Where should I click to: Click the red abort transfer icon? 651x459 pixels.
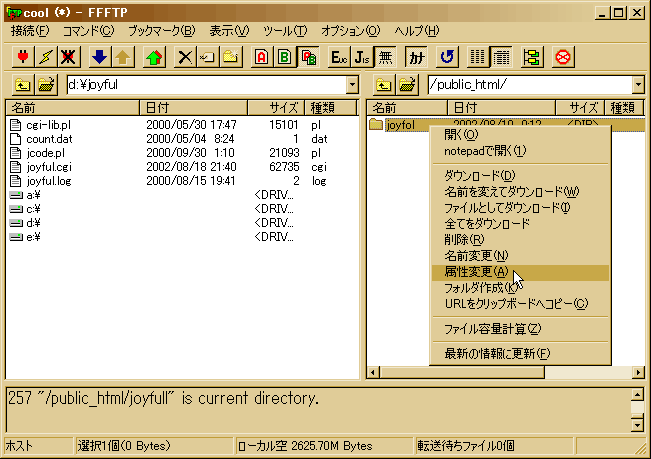563,57
